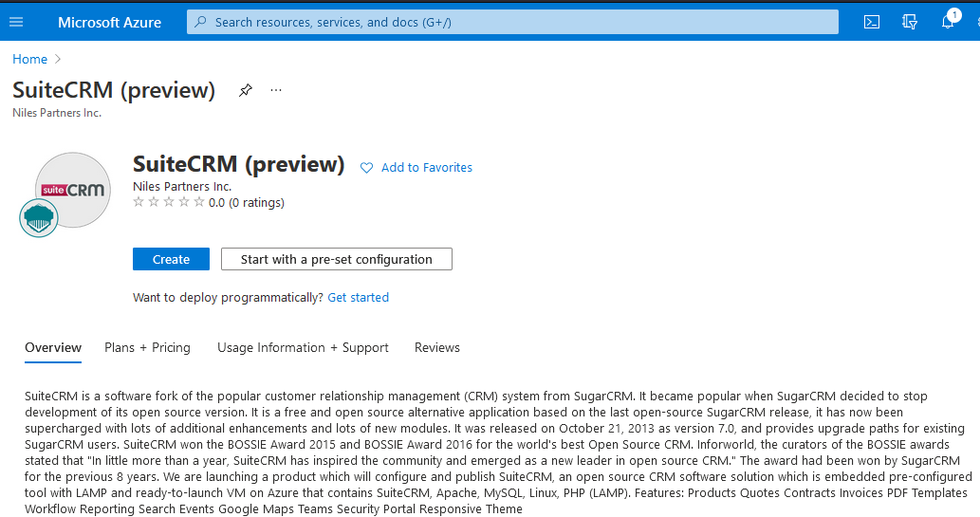
Task: Switch to Usage Information + Support tab
Action: [x=303, y=347]
